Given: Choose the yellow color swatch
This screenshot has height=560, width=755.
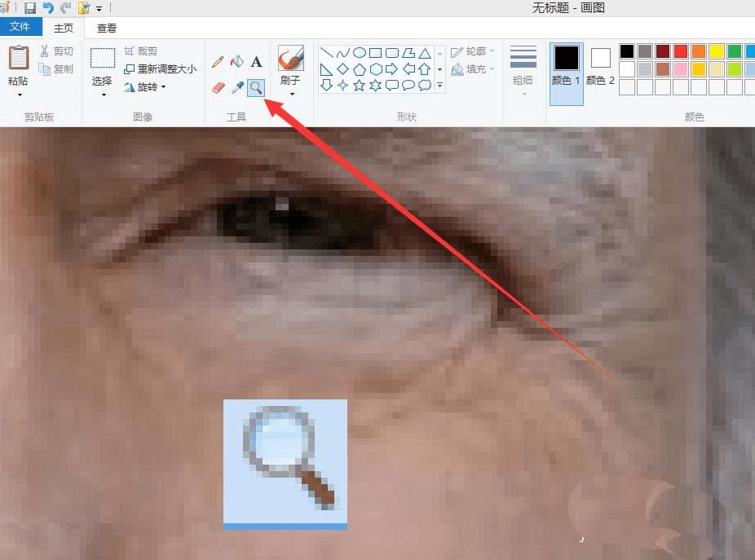Looking at the screenshot, I should click(717, 51).
